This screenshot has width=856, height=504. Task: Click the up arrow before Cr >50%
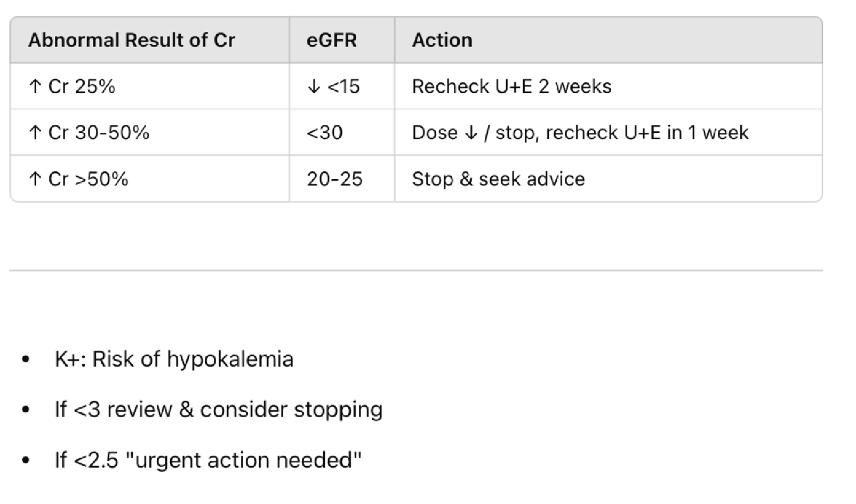tap(35, 179)
